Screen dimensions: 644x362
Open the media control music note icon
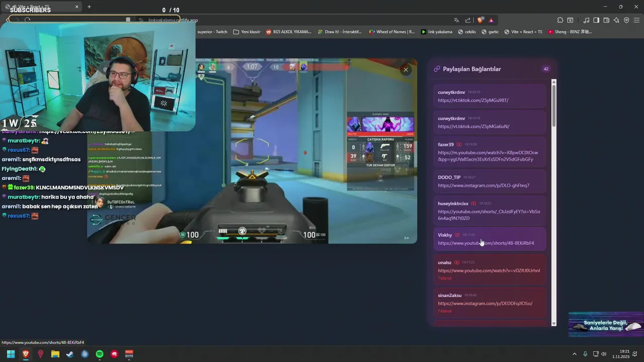tap(586, 20)
